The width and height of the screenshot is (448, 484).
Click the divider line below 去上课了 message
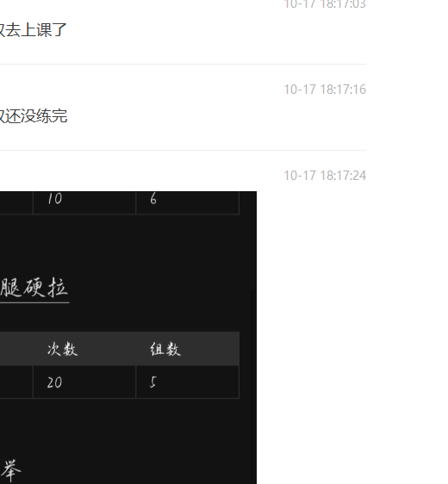pos(184,65)
